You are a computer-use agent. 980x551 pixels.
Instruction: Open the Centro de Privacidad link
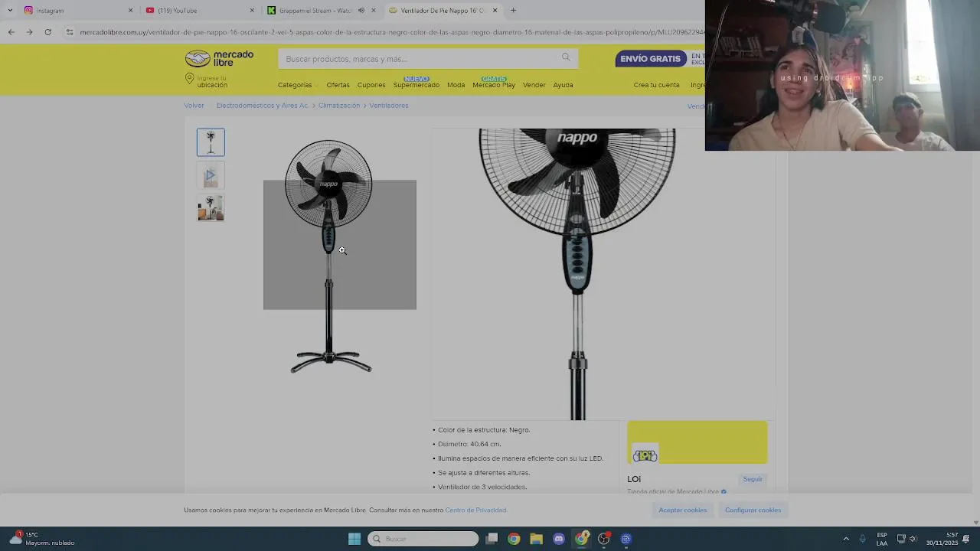(x=475, y=510)
